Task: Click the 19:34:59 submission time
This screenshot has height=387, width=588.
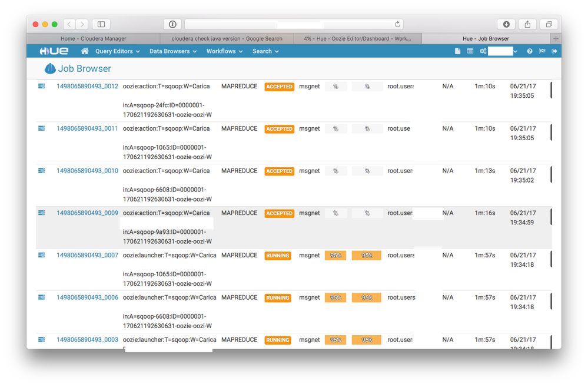Action: point(522,222)
